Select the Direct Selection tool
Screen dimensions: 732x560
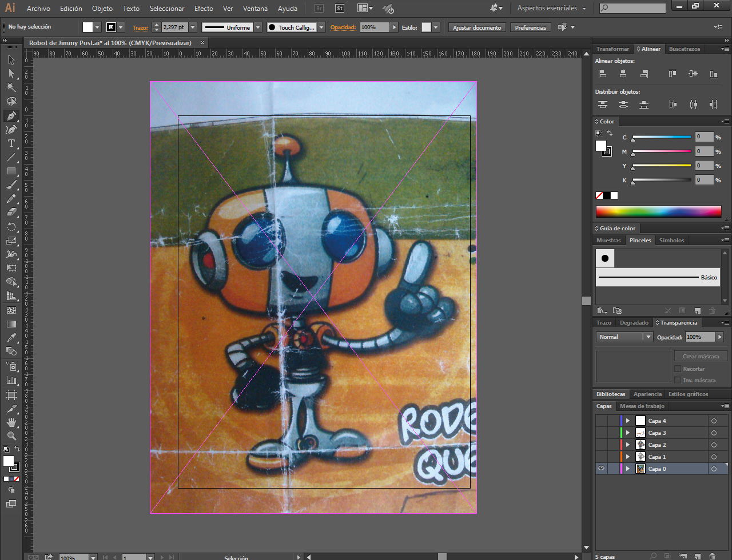click(x=11, y=74)
